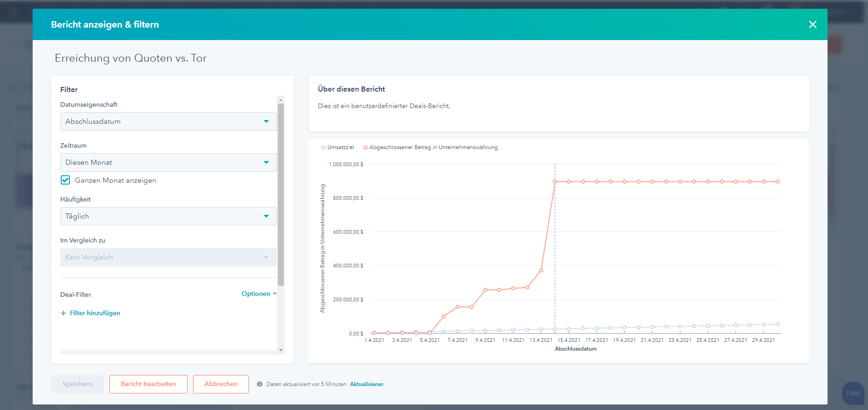Expand the Diesen Monat time range dropdown

point(168,162)
